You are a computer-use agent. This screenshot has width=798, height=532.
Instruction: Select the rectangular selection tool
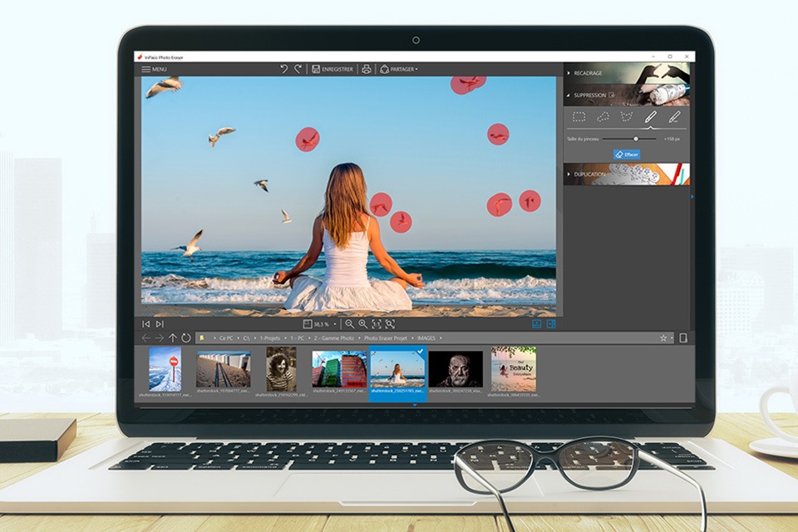579,116
